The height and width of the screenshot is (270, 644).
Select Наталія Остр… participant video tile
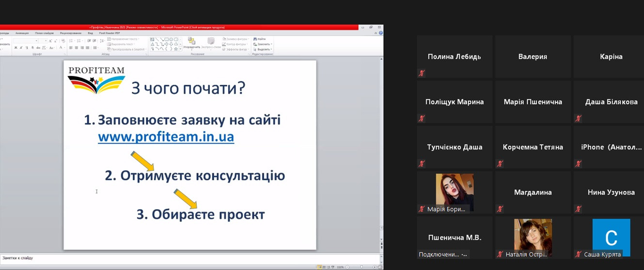533,238
